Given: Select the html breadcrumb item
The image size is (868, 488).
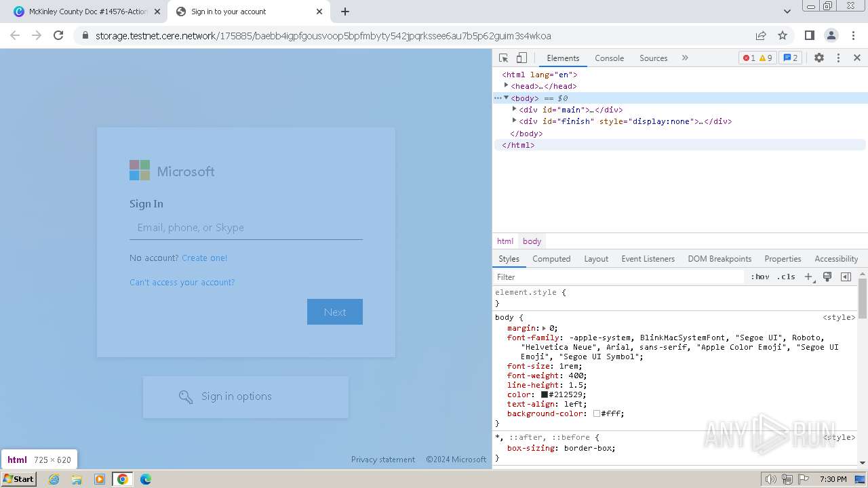Looking at the screenshot, I should 505,241.
